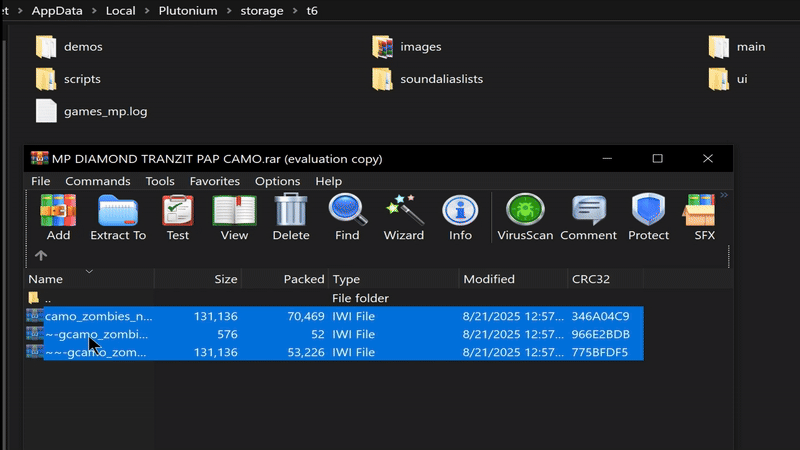This screenshot has height=450, width=800.
Task: Select camo_zombies_n... file row
Action: click(x=334, y=316)
